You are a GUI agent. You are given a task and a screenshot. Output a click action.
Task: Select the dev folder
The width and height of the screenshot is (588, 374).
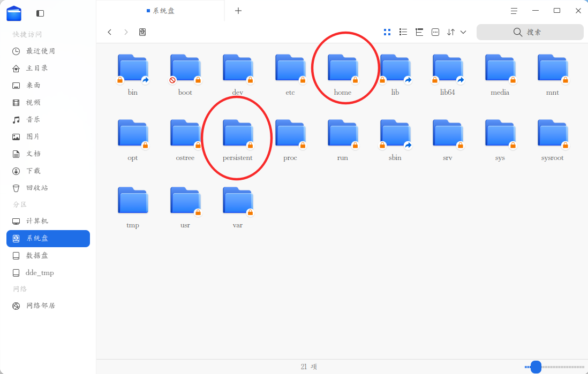238,75
